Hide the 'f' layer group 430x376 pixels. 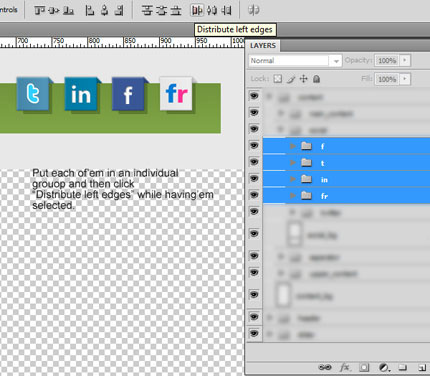point(254,146)
